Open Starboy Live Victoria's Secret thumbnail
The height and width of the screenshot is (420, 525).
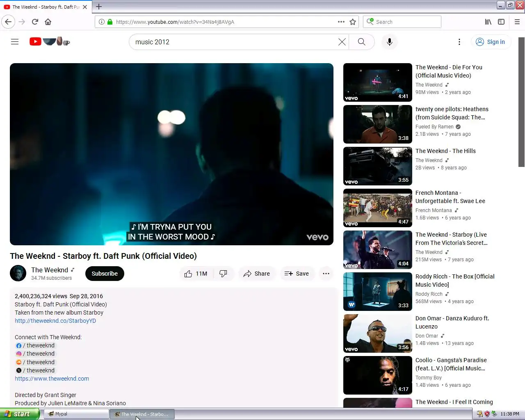click(x=378, y=250)
